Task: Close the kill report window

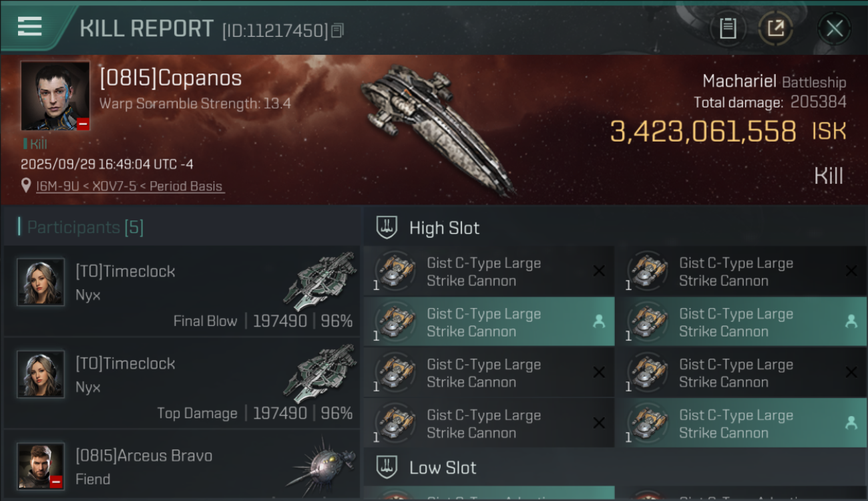Action: tap(834, 29)
